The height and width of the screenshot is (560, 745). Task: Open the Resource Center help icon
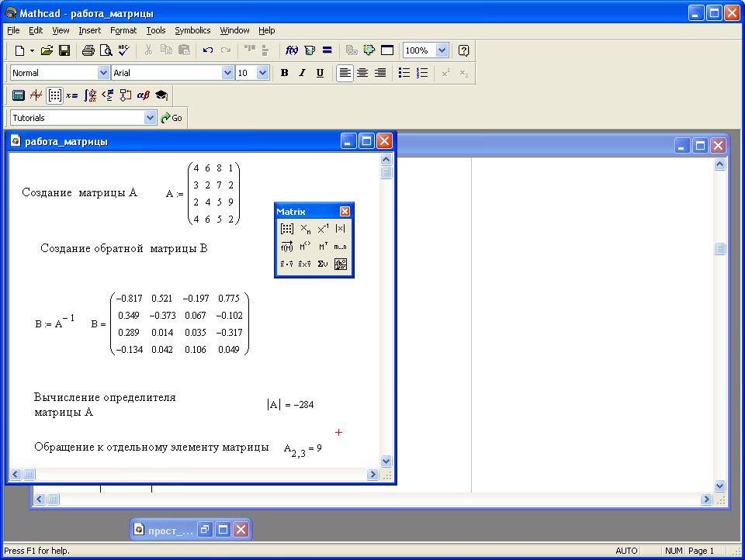click(463, 50)
